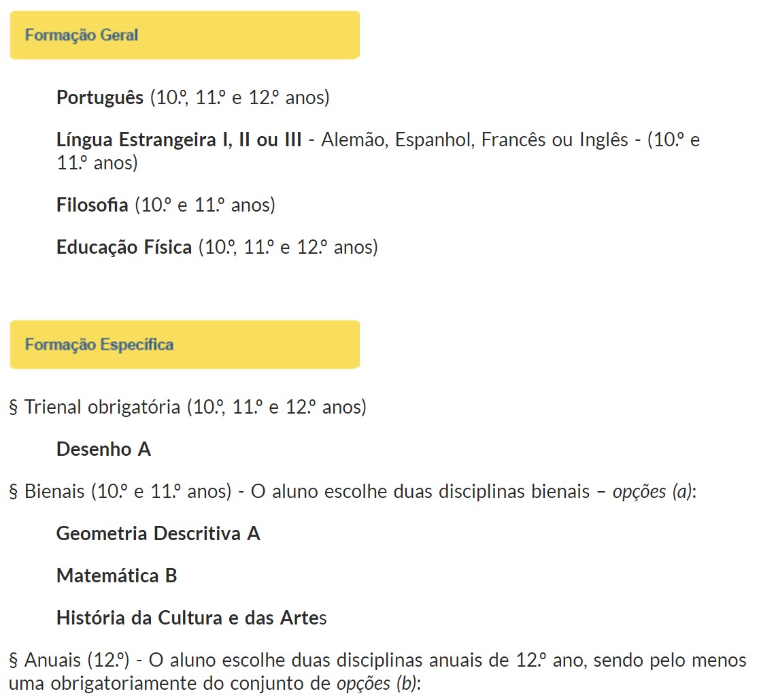Click the Anuais (12.º) section paragraph
759x700 pixels.
coord(377,672)
